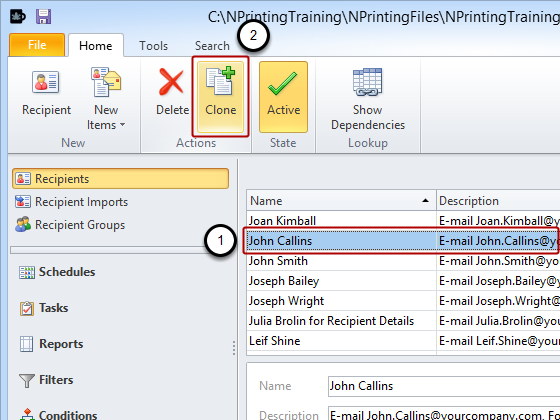This screenshot has height=420, width=560.
Task: Select the Joseph Bailey row
Action: click(x=403, y=281)
